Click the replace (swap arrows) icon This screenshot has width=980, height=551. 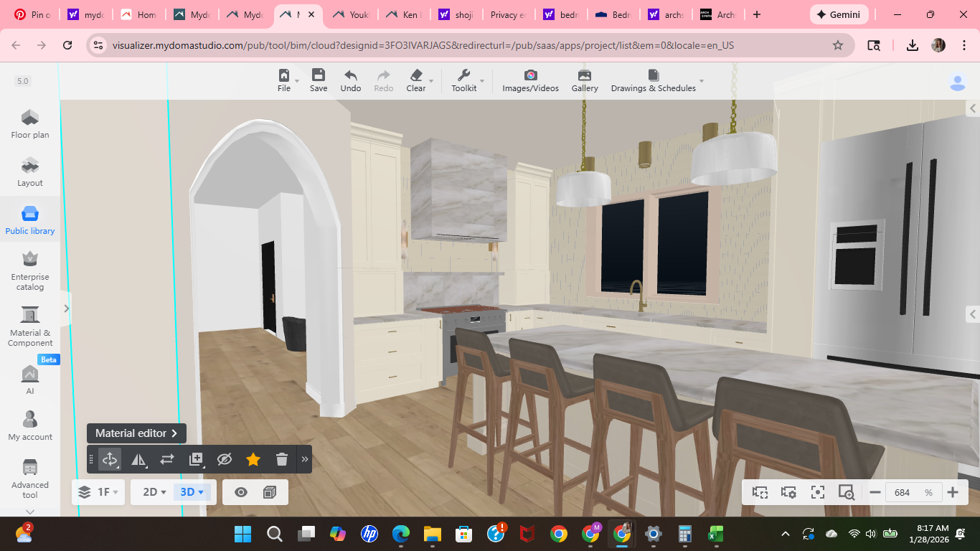click(x=167, y=459)
